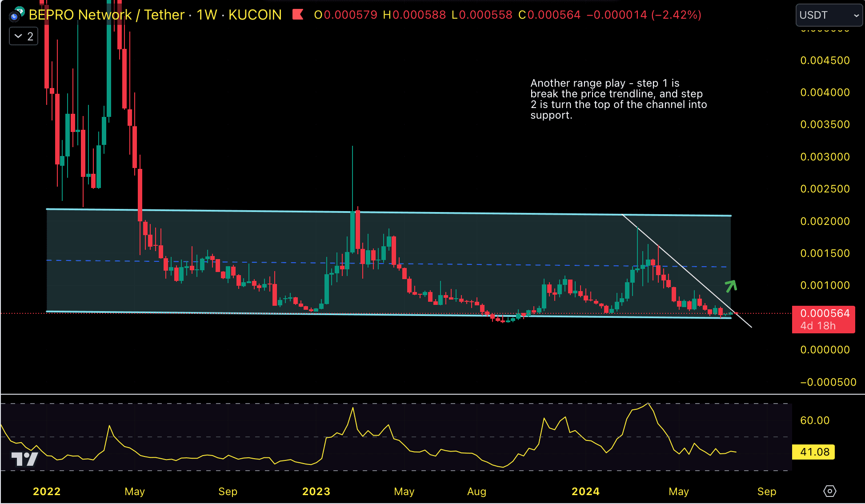
Task: Click the BEPRO Network / Tether symbol title
Action: click(x=107, y=15)
